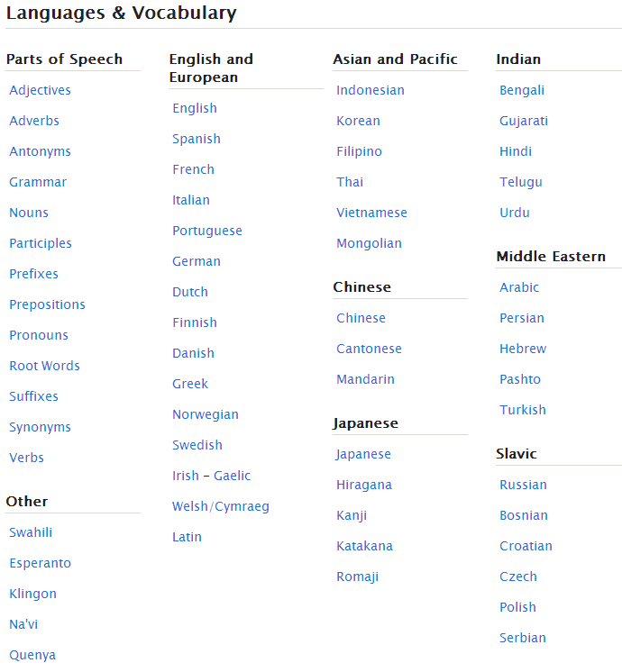Select Bengali under Indian languages
Image resolution: width=622 pixels, height=672 pixels.
(522, 90)
